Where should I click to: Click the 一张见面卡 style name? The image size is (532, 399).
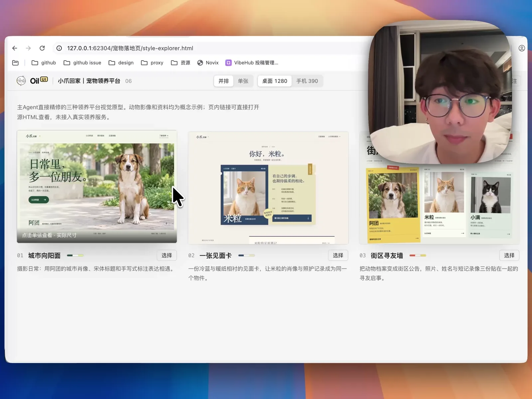(215, 255)
